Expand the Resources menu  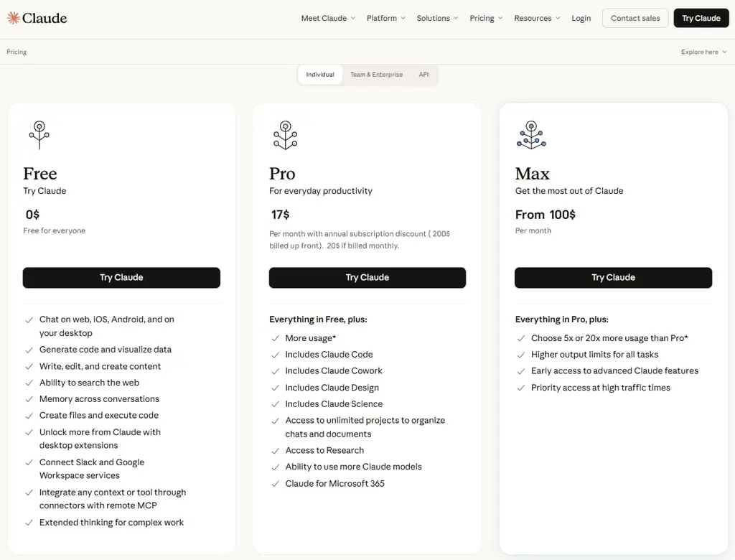(537, 18)
